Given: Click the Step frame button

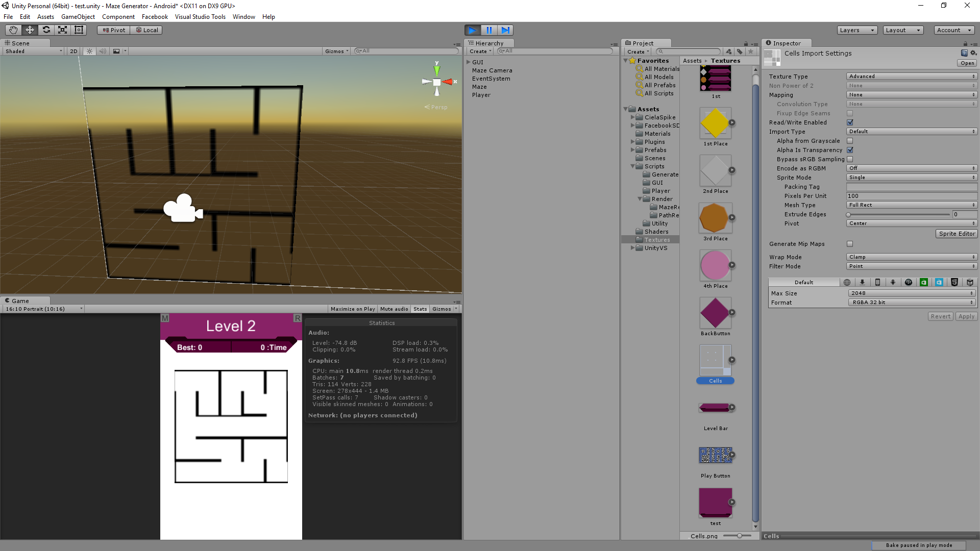Looking at the screenshot, I should 505,30.
